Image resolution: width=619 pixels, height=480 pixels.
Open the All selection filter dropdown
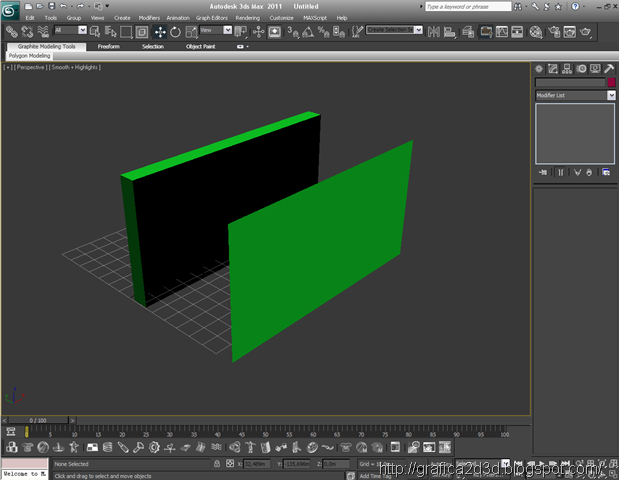pyautogui.click(x=70, y=31)
